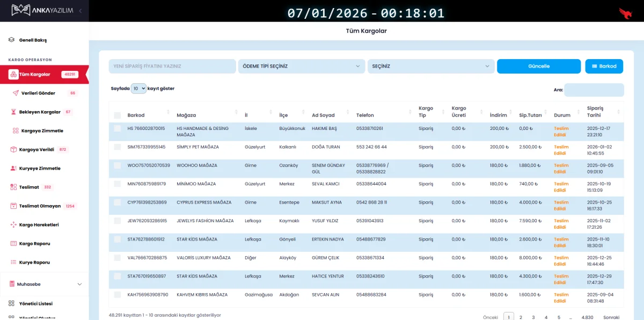Click the Kuryeye Zimmetle person icon

(13, 169)
